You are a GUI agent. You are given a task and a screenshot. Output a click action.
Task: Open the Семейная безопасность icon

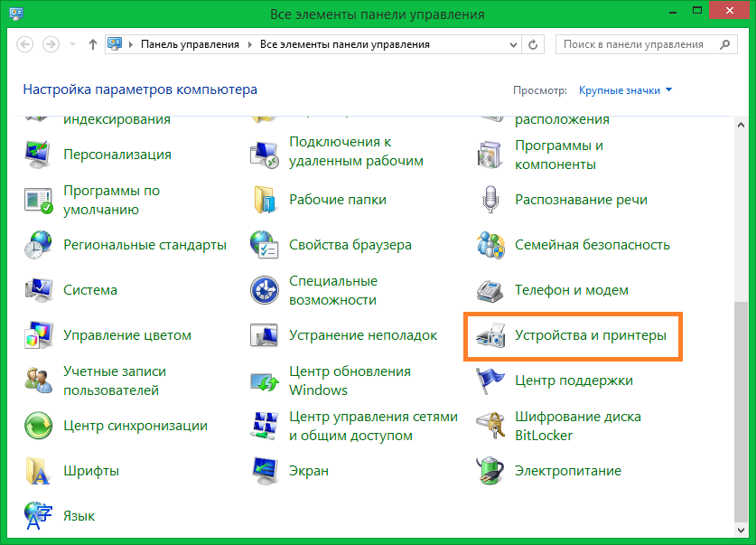489,245
